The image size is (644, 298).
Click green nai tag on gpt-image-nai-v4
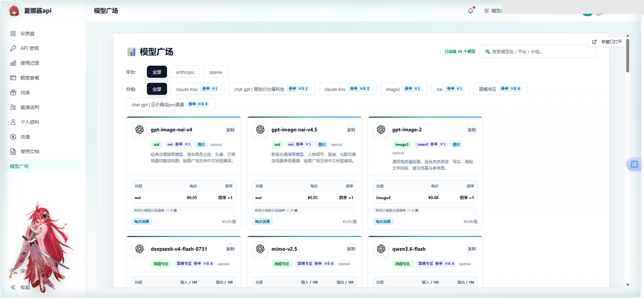point(157,144)
